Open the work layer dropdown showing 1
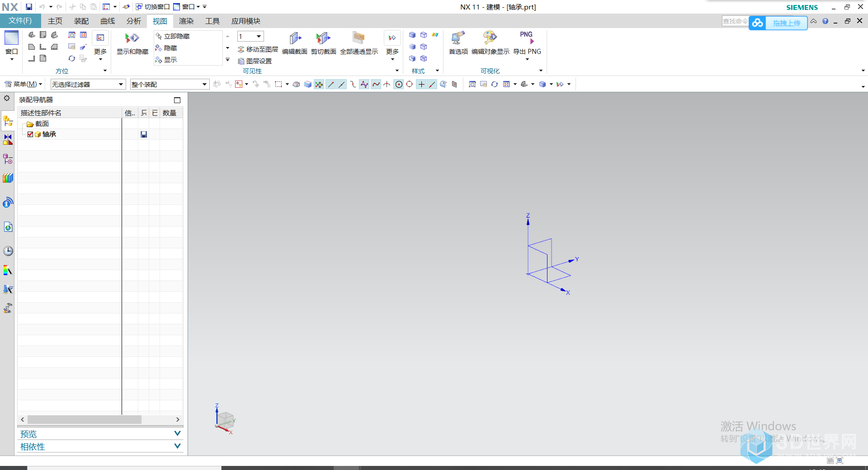Screen dimensions: 868x470 click(x=250, y=36)
